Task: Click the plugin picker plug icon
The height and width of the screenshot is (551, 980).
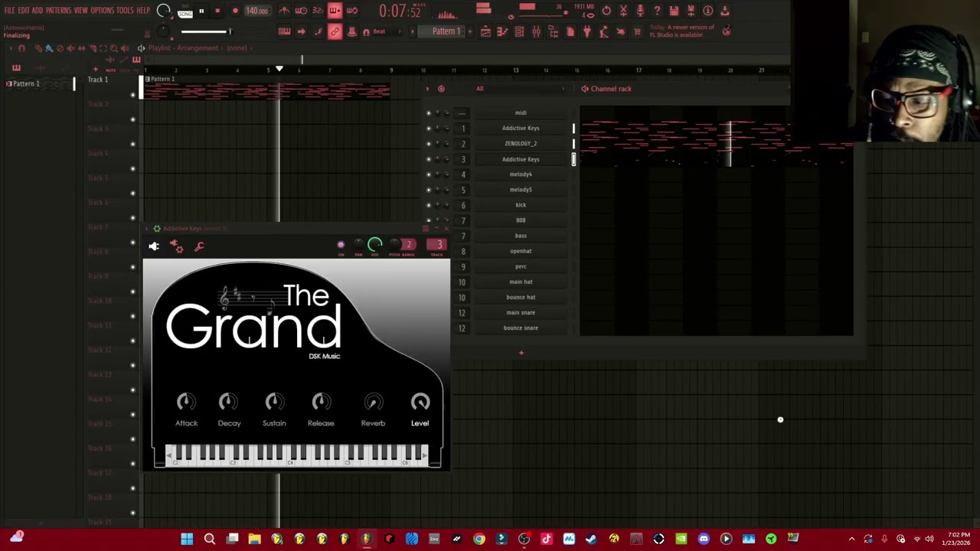Action: [x=587, y=31]
